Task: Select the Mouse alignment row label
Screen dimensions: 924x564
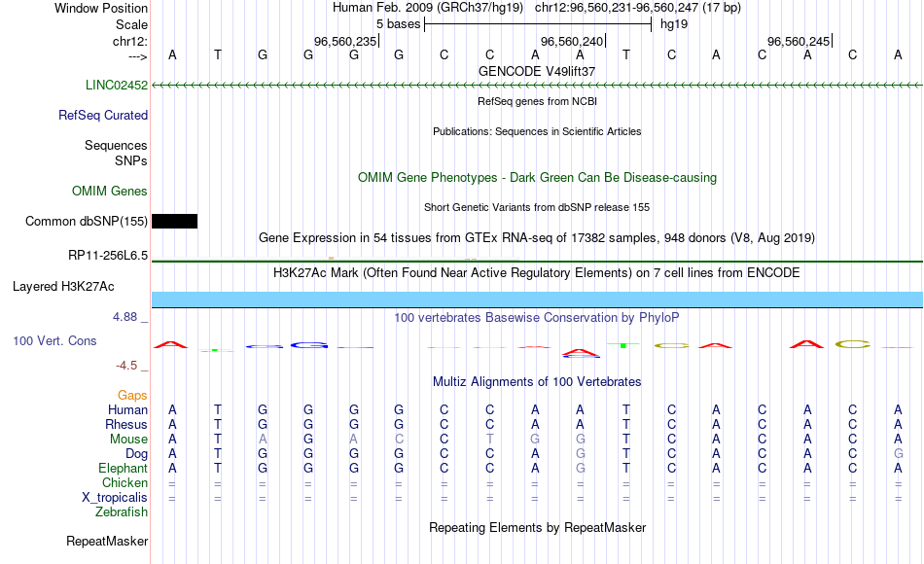Action: coord(128,440)
